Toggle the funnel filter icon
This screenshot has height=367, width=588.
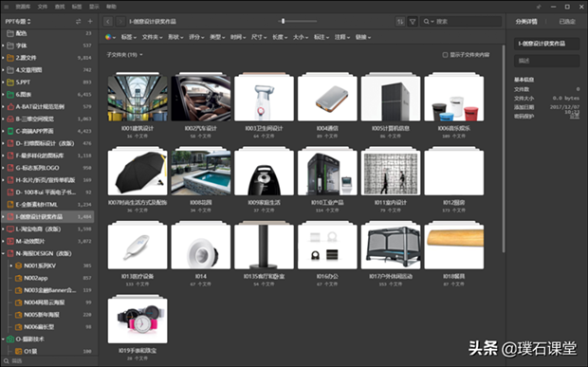[x=413, y=22]
